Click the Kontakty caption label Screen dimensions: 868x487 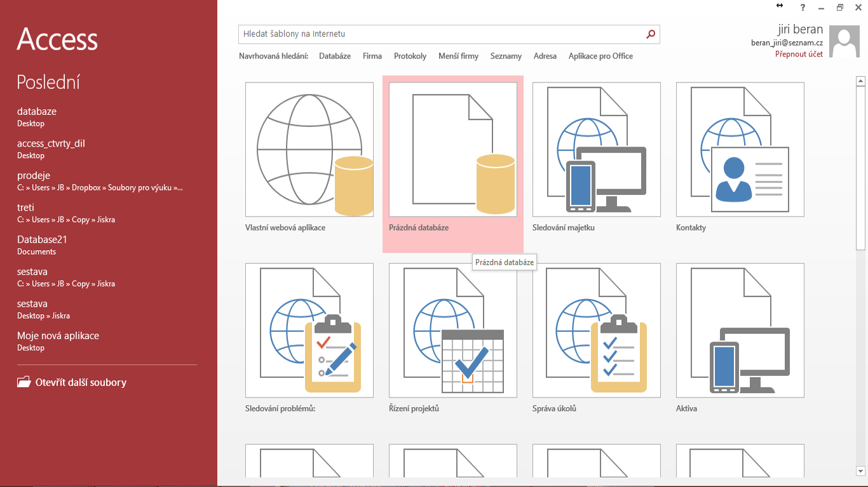point(691,227)
